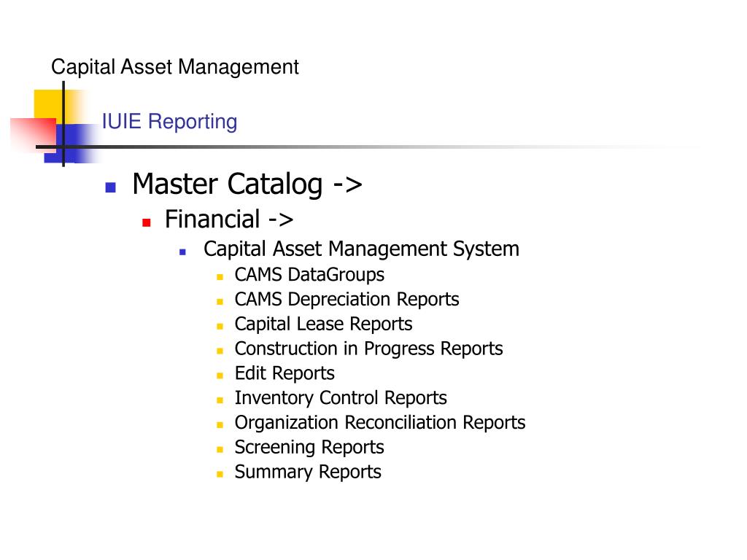
Task: Click the 'Master Catalog ->' bullet text
Action: click(247, 184)
